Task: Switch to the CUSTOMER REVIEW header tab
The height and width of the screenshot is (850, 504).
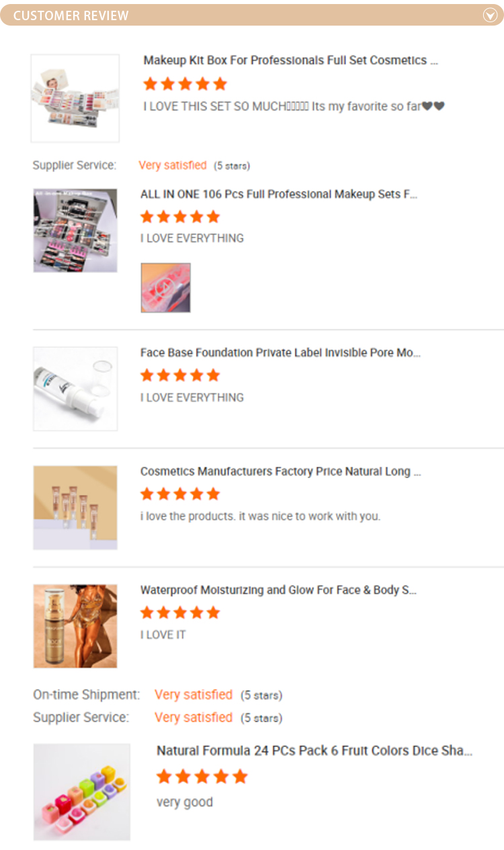Action: pyautogui.click(x=69, y=15)
